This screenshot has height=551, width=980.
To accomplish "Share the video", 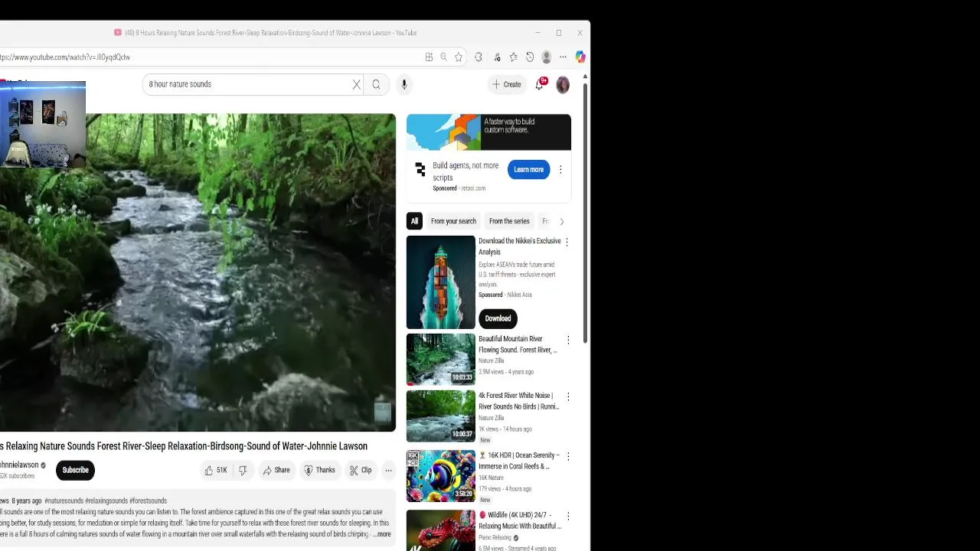I will coord(276,471).
